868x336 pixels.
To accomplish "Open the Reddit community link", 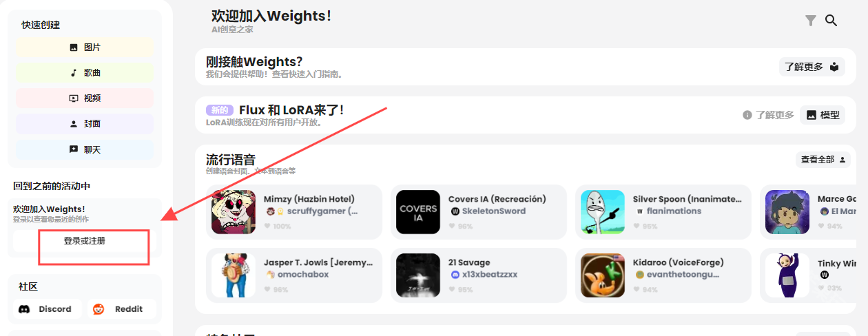I will point(122,309).
